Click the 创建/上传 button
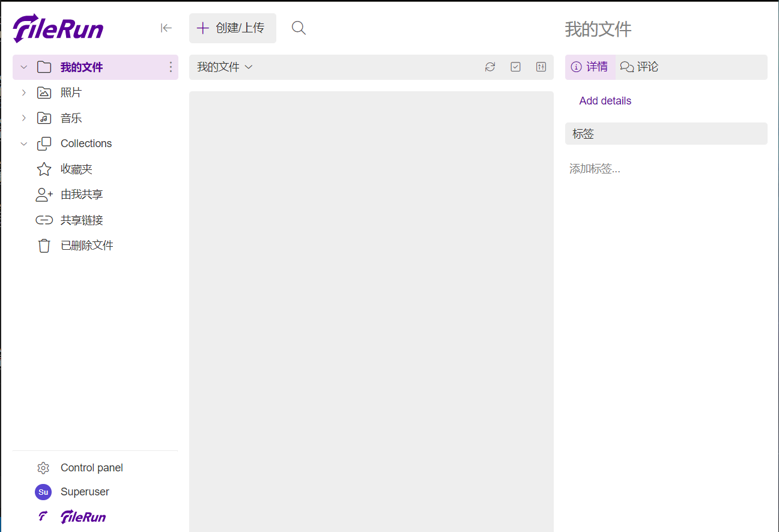The height and width of the screenshot is (532, 779). pos(232,28)
